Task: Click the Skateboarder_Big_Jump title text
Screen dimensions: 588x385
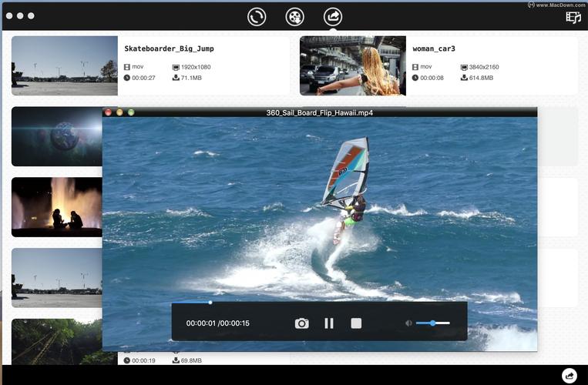Action: [x=169, y=49]
